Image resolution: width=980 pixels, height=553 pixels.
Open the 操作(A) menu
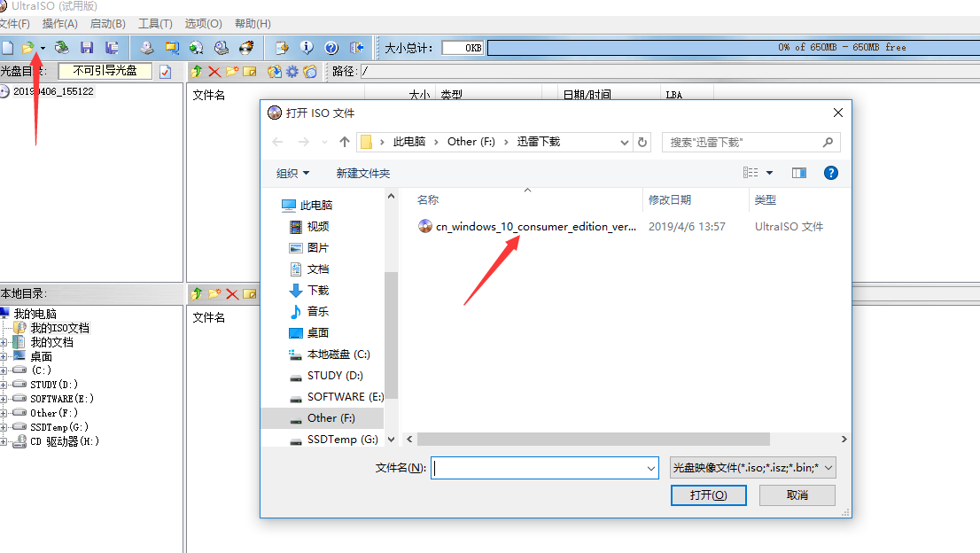(60, 24)
